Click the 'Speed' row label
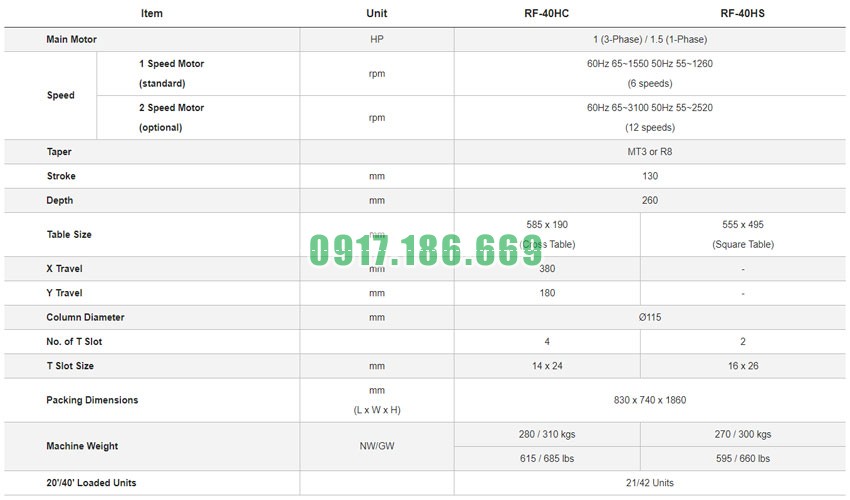 61,95
